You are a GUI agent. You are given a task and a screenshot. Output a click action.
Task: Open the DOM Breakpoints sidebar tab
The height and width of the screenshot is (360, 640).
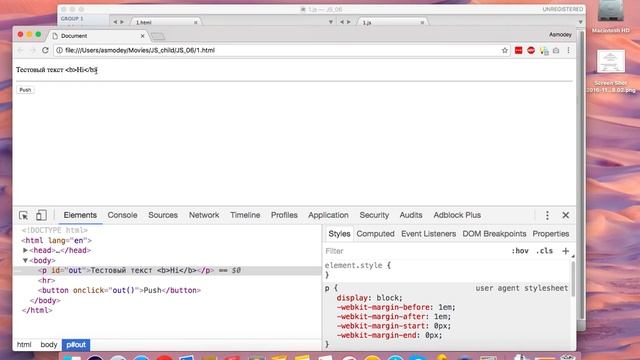pos(494,234)
